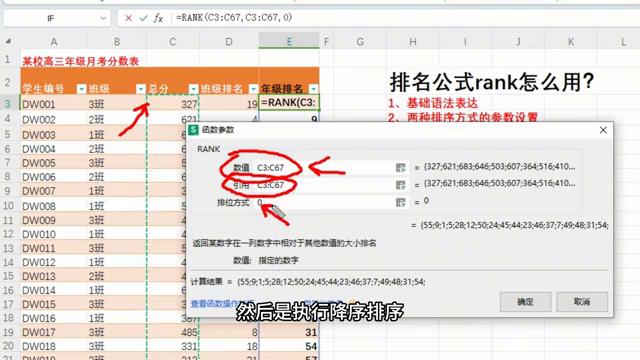The height and width of the screenshot is (360, 640).
Task: Select all cells with the corner triangle
Action: point(8,41)
